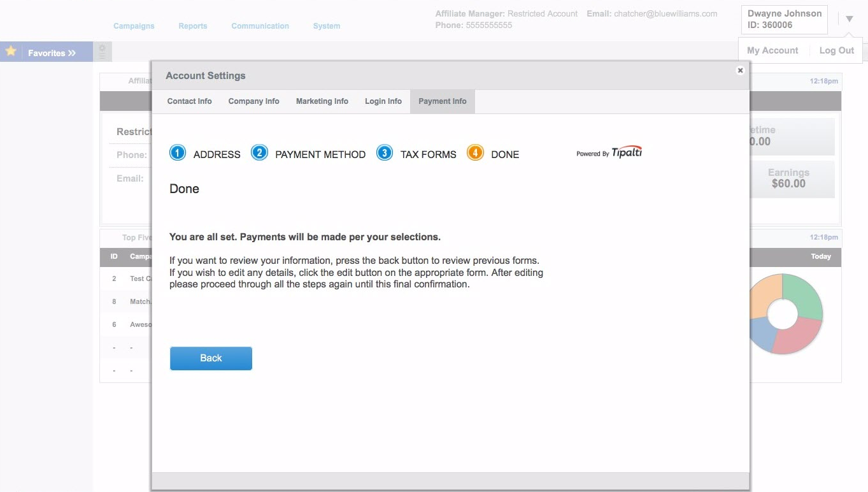The image size is (868, 492).
Task: Switch to the Company Info tab
Action: [253, 101]
